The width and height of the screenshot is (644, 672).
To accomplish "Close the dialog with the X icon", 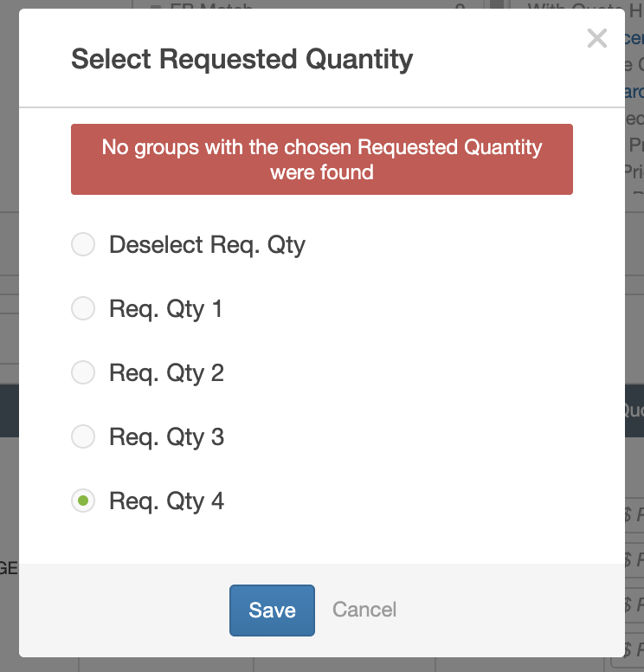I will point(596,38).
